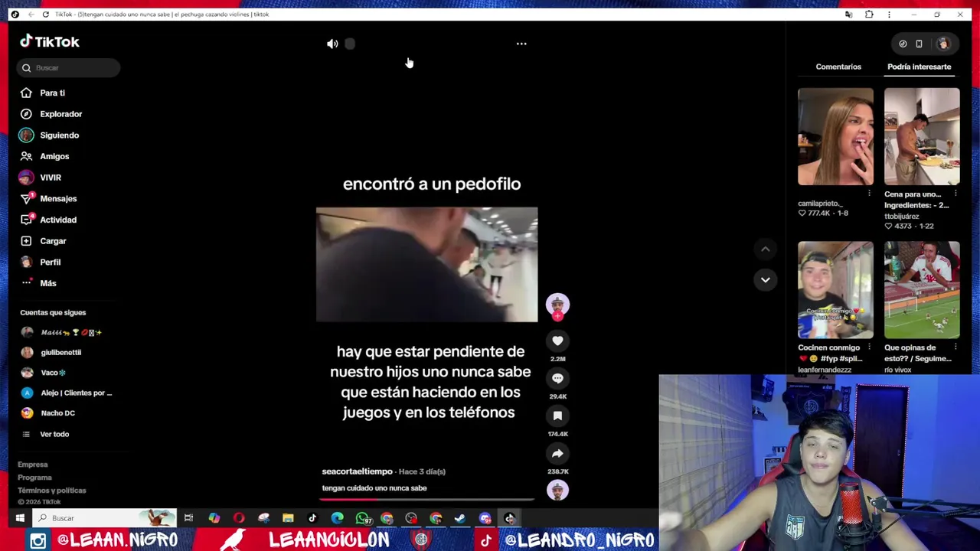Open options for the Que opinas card
This screenshot has width=980, height=551.
(x=955, y=347)
